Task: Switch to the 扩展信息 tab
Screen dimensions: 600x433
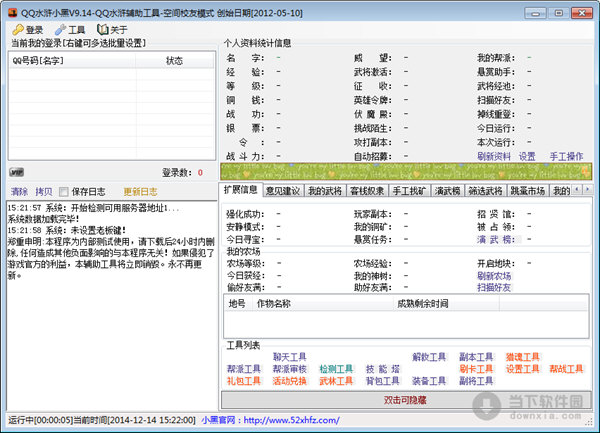Action: pos(241,190)
